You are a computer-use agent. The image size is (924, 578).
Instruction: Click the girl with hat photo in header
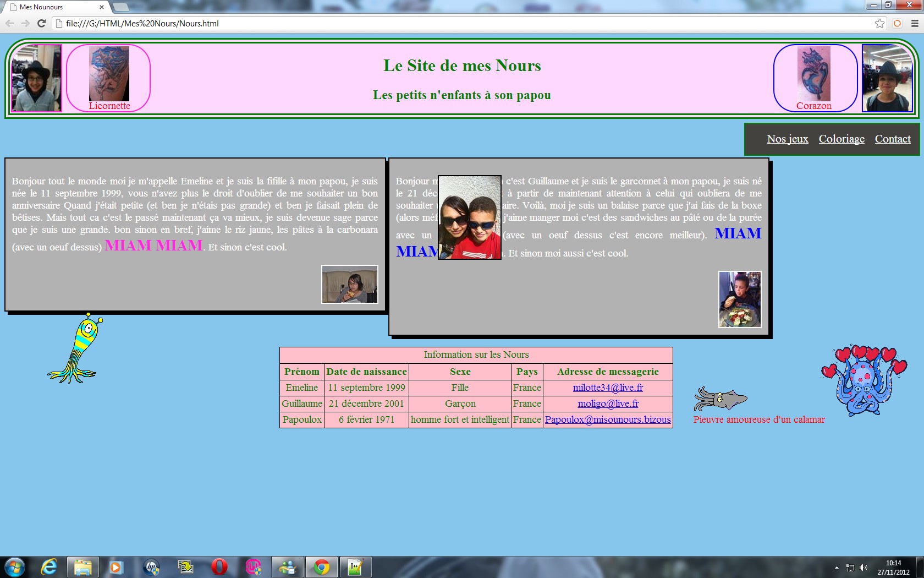tap(36, 78)
